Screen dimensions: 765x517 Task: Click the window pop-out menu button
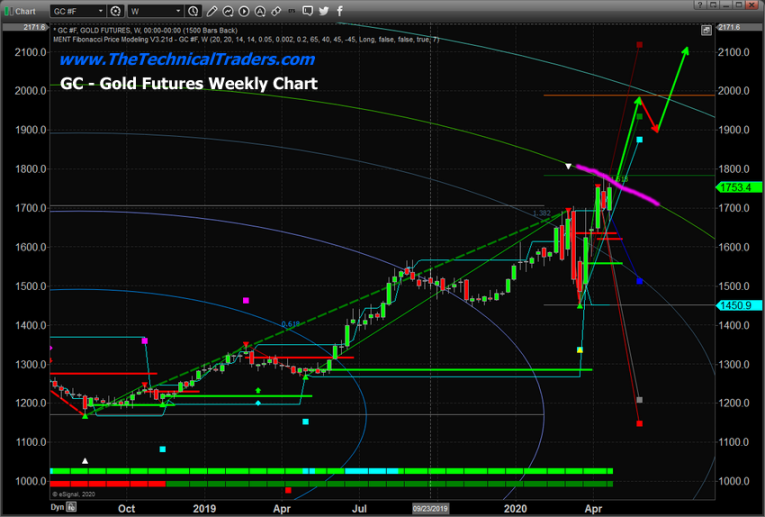[713, 5]
